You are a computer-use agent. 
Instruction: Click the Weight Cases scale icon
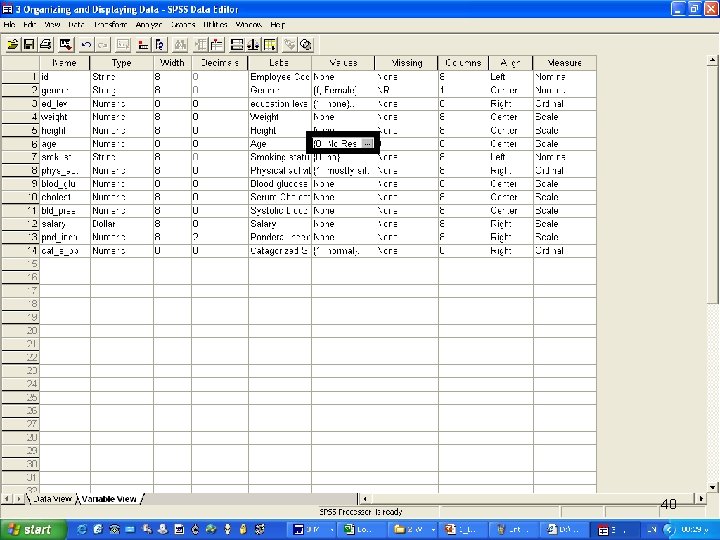(253, 45)
